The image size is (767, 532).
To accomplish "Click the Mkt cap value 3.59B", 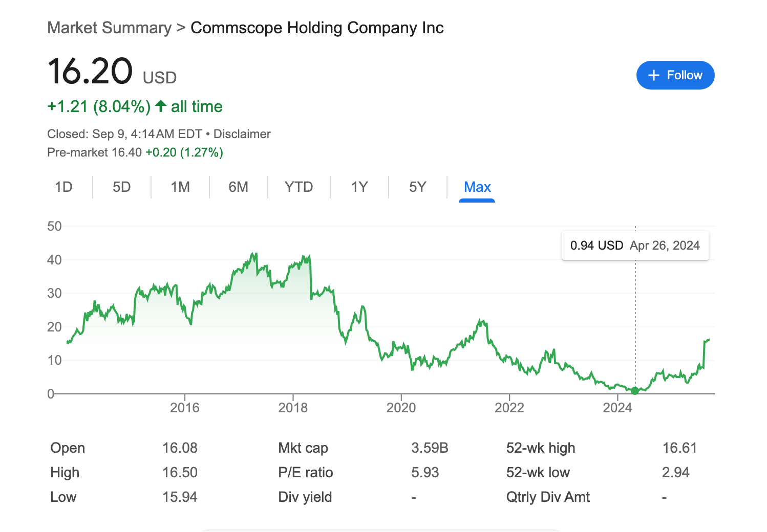I will pyautogui.click(x=430, y=448).
